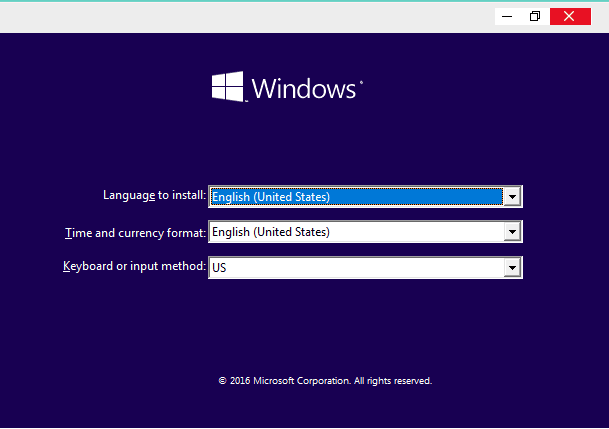609x429 pixels.
Task: Open Keyboard or input method dropdown arrow
Action: [x=512, y=267]
